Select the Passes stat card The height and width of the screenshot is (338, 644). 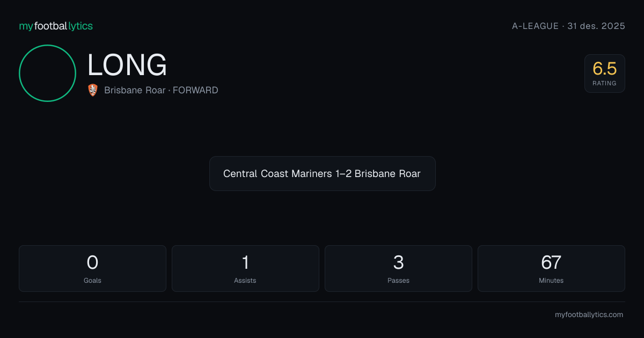[x=398, y=268]
